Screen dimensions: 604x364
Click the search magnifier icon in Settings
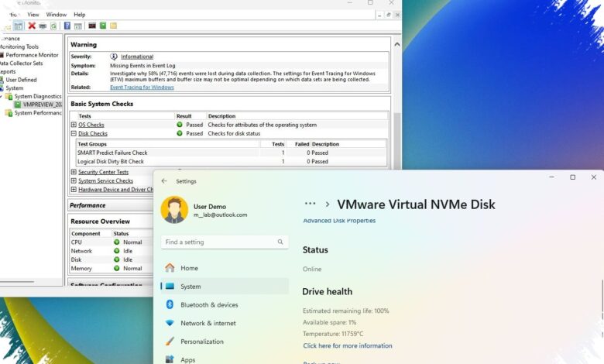tap(280, 242)
